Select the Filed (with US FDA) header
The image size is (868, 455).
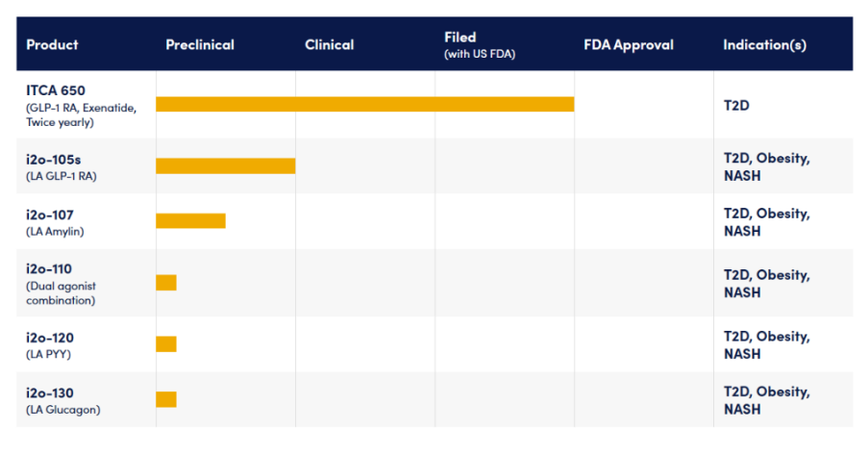pos(480,45)
